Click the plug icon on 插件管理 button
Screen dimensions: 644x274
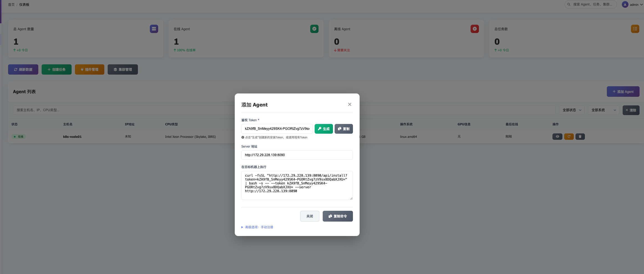pos(82,69)
